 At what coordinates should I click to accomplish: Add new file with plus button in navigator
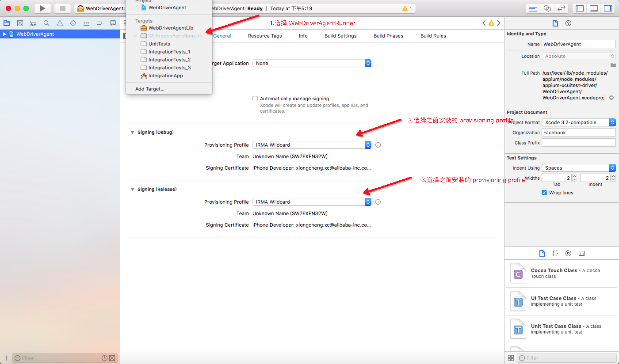pyautogui.click(x=6, y=358)
